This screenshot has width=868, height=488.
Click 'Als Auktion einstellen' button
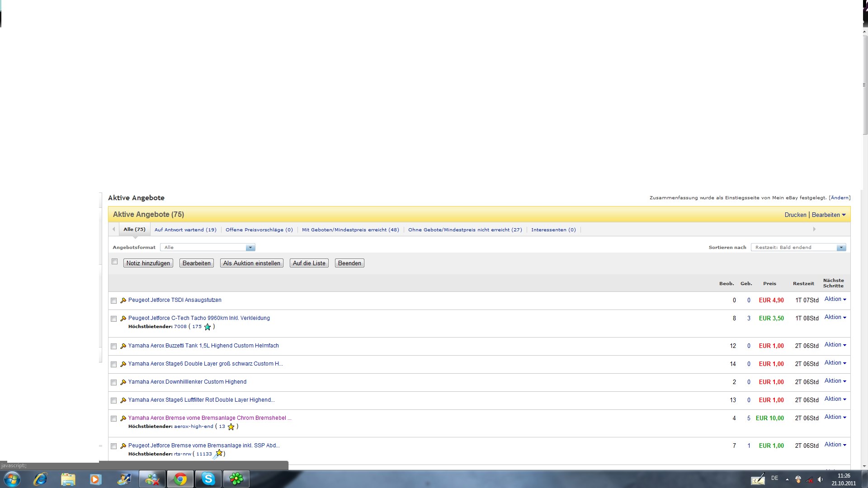[252, 263]
